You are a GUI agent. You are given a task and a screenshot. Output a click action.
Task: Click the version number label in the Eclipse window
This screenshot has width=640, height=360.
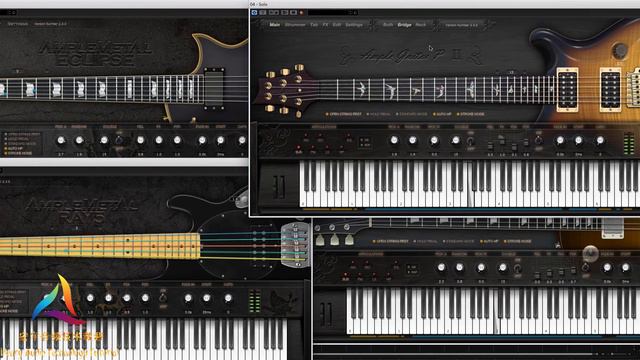pos(51,24)
